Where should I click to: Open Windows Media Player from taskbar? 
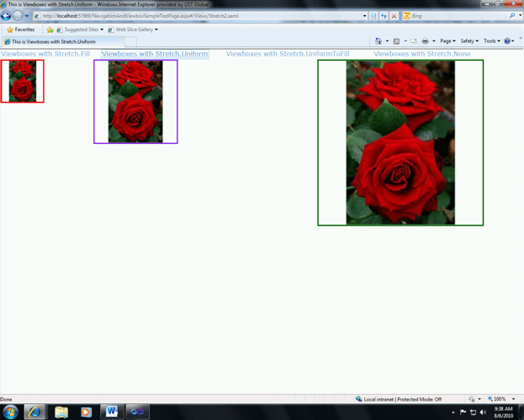point(86,412)
